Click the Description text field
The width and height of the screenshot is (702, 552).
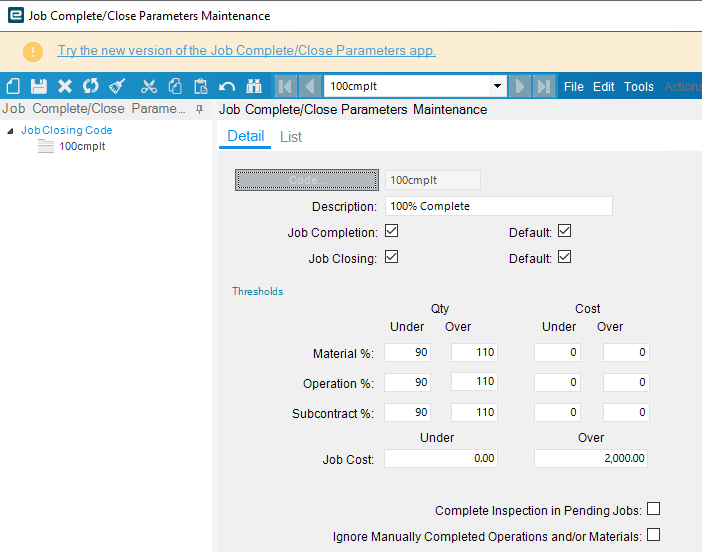pos(498,206)
